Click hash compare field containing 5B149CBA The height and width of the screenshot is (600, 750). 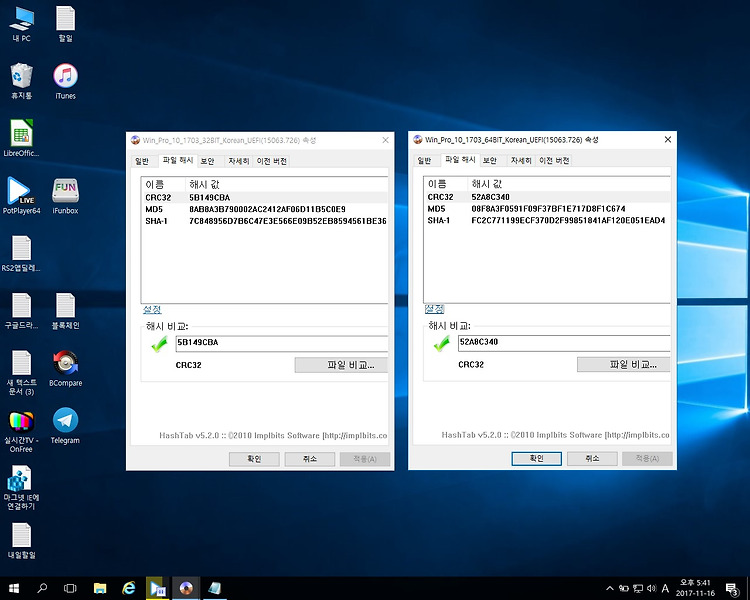[282, 343]
